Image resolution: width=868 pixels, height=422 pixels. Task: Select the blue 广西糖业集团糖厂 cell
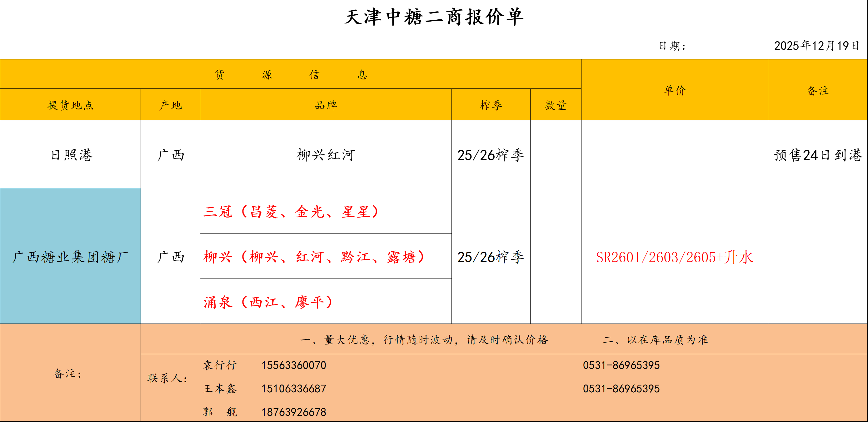point(70,257)
